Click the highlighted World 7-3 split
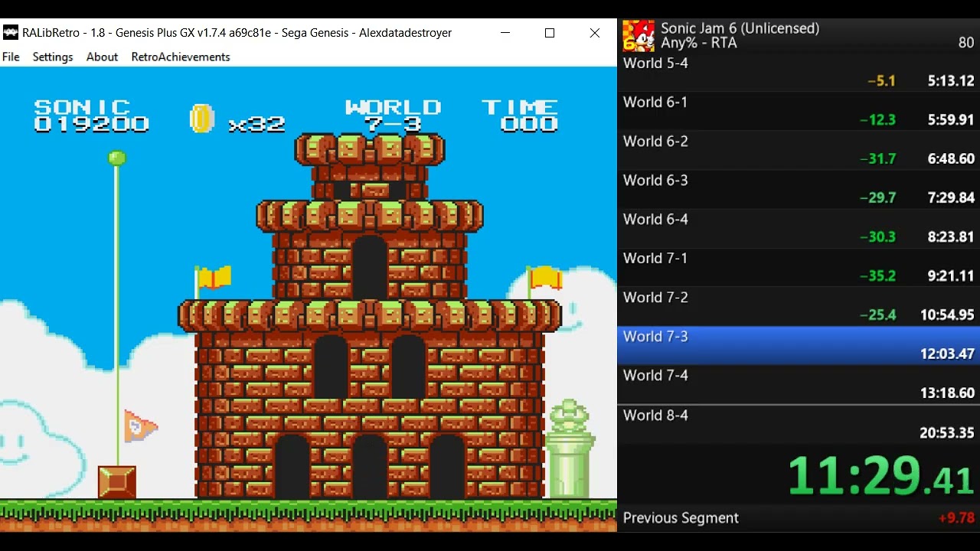This screenshot has width=980, height=551. click(799, 346)
